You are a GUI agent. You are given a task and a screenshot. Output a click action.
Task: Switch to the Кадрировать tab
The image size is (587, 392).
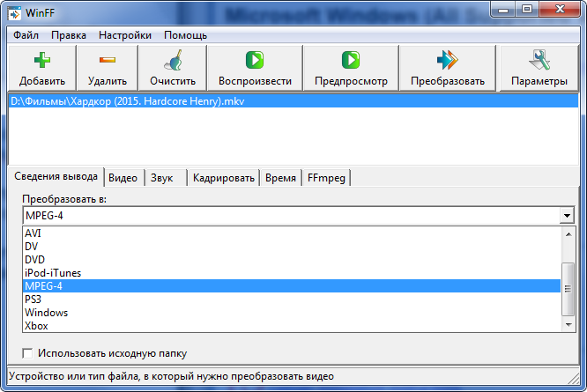point(224,178)
